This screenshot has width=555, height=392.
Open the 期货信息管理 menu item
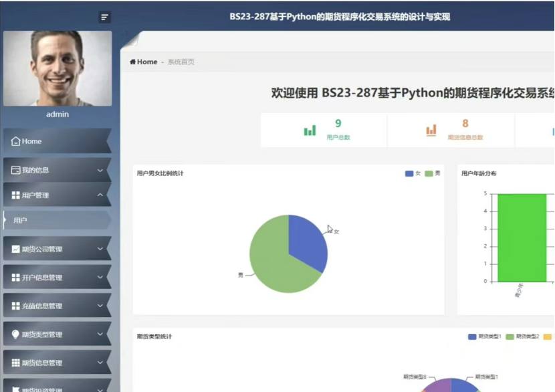click(58, 363)
